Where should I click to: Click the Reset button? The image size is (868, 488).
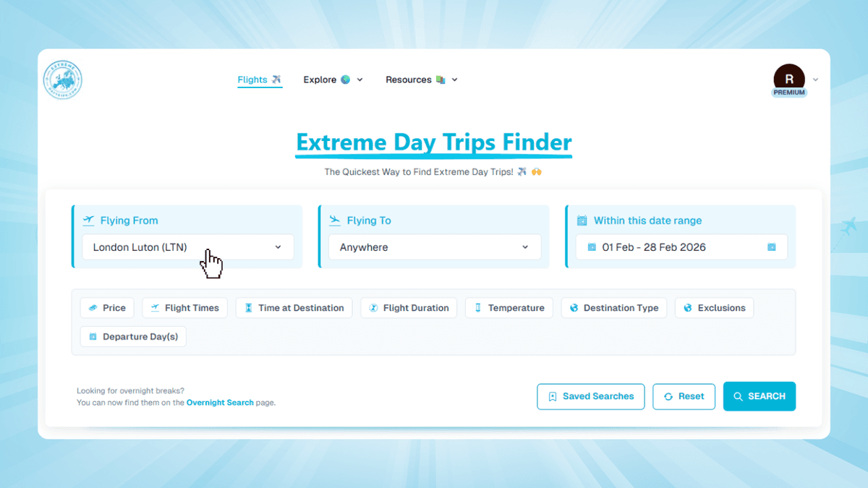(684, 396)
